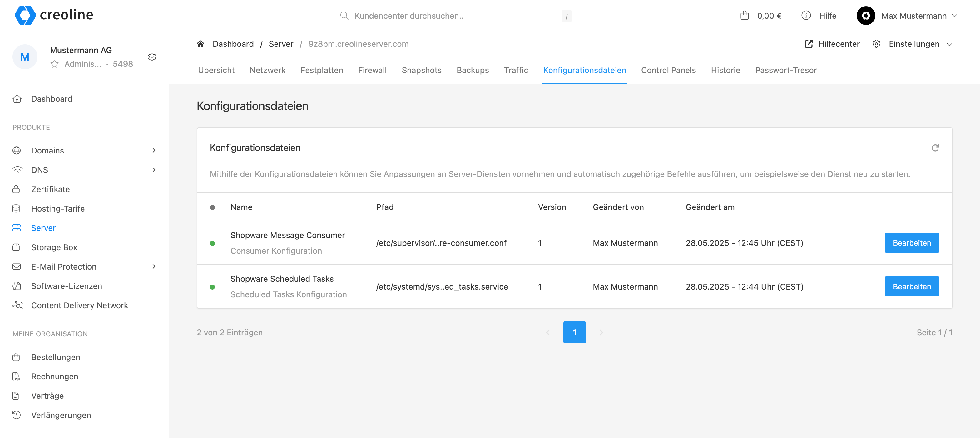Viewport: 980px width, 438px height.
Task: Click the M organisation avatar
Action: click(x=25, y=57)
